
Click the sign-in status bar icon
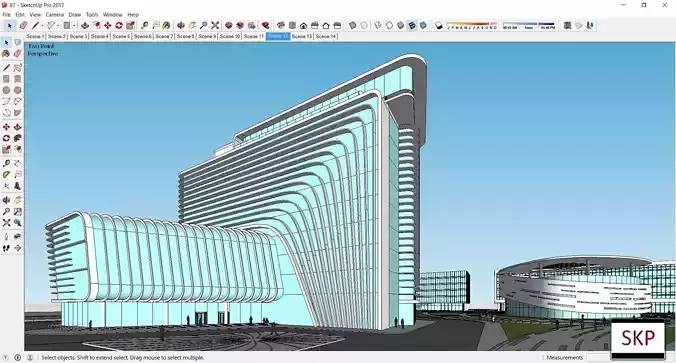[30, 357]
